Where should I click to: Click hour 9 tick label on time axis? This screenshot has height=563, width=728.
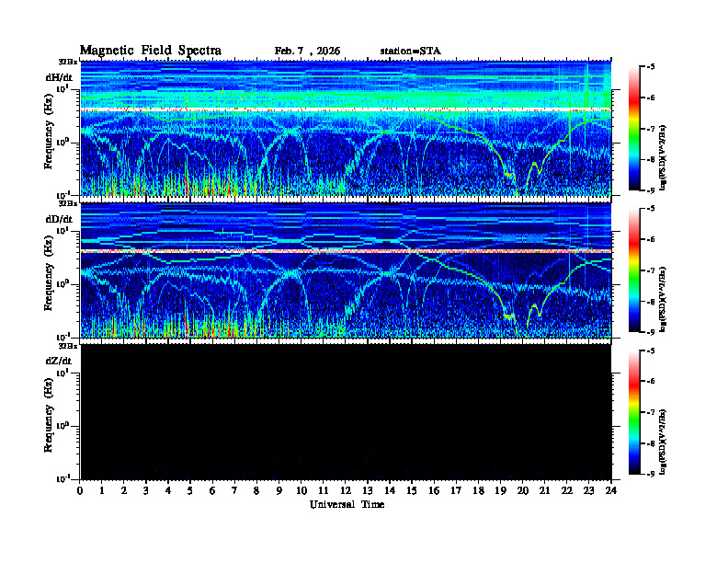(x=279, y=491)
